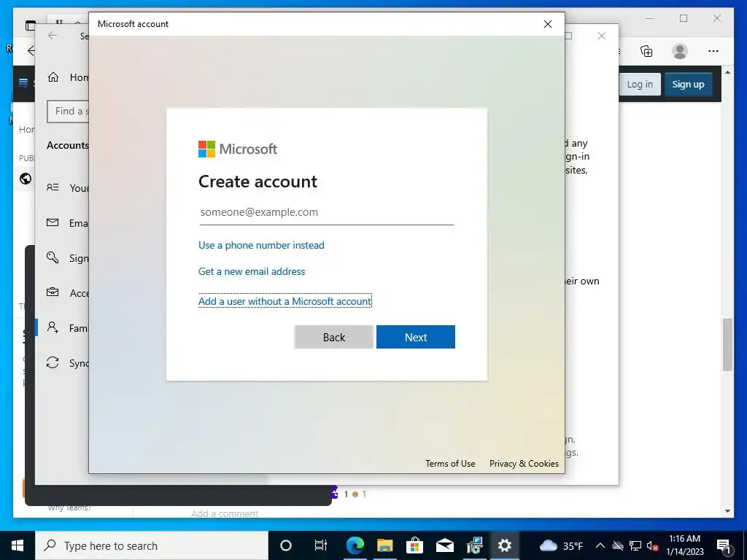Select Sign-in options key icon in Settings

pos(53,257)
